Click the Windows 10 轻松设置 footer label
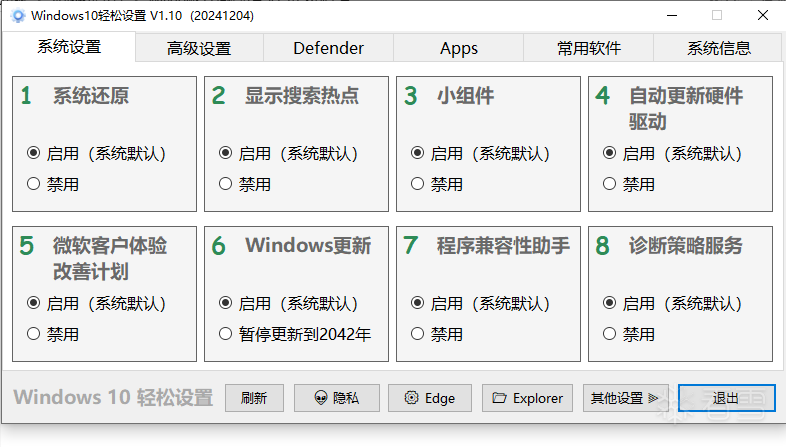This screenshot has height=447, width=786. pyautogui.click(x=113, y=397)
